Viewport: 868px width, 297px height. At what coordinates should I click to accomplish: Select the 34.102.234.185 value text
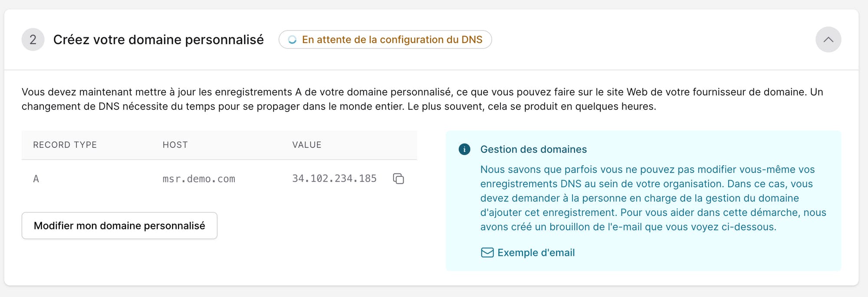pyautogui.click(x=334, y=179)
